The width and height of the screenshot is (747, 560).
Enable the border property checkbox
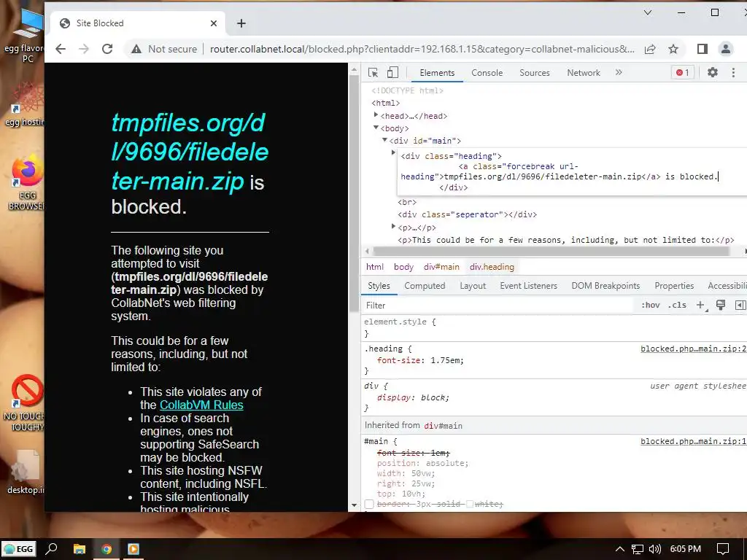coord(369,504)
